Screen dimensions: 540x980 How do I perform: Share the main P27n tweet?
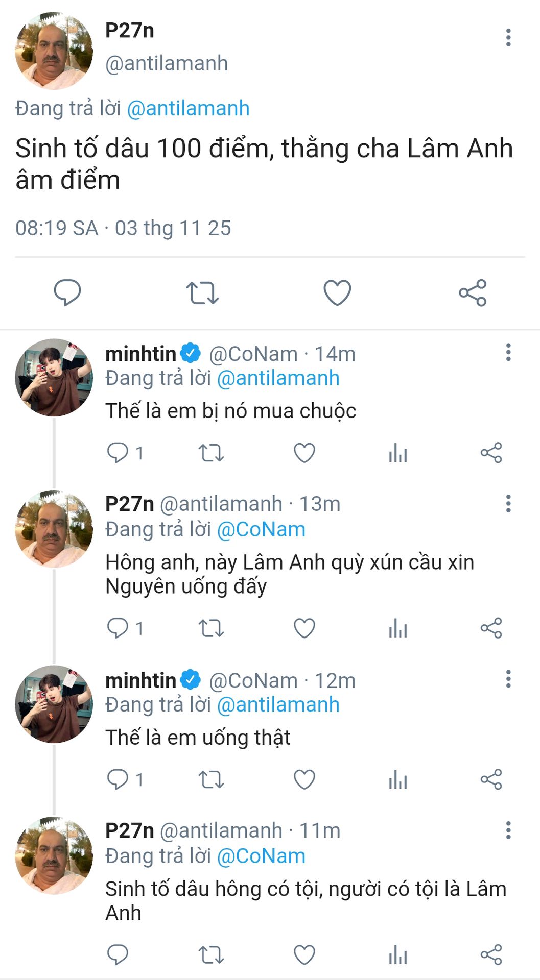[473, 292]
